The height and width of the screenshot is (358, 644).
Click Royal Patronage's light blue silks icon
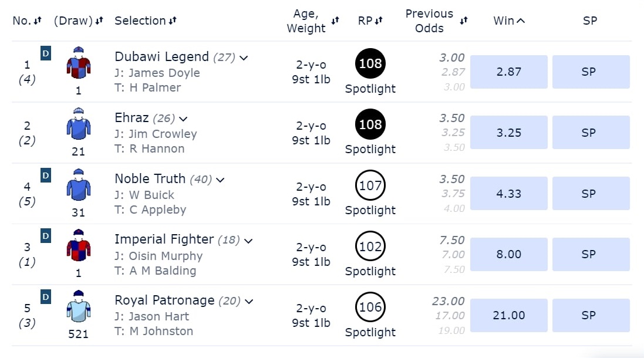[79, 308]
